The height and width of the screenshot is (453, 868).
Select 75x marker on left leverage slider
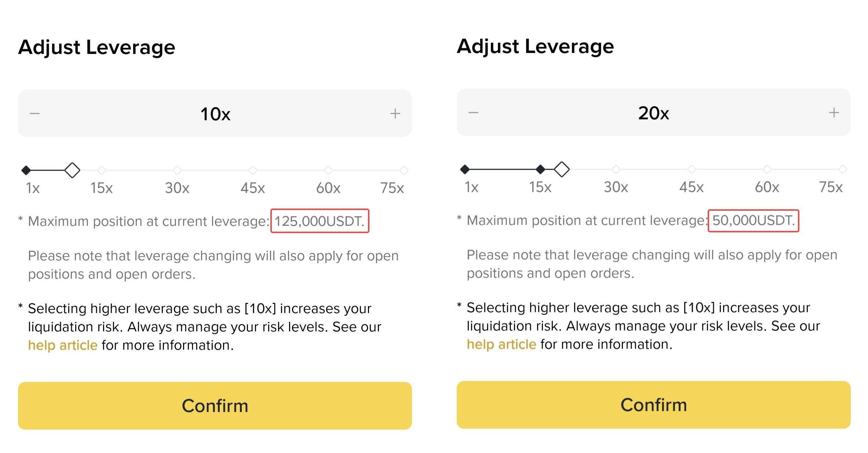coord(404,170)
